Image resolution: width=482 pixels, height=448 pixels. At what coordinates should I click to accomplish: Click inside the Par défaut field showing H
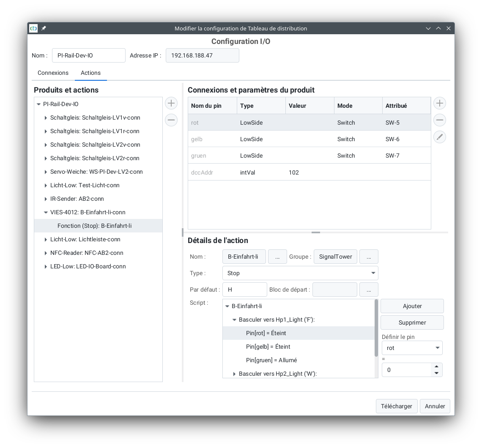point(244,289)
